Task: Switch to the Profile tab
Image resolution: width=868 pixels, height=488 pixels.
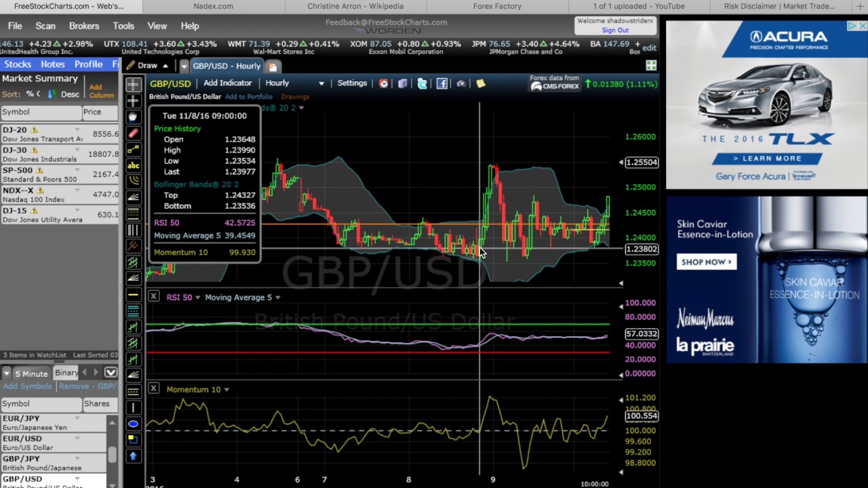Action: pos(88,64)
